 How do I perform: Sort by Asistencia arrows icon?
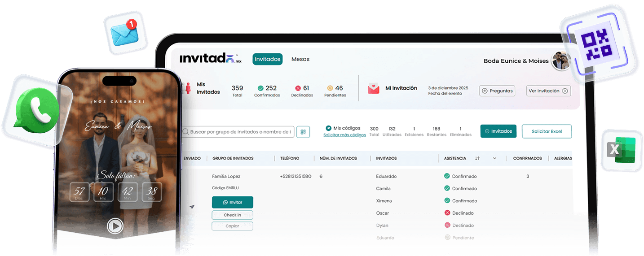477,158
